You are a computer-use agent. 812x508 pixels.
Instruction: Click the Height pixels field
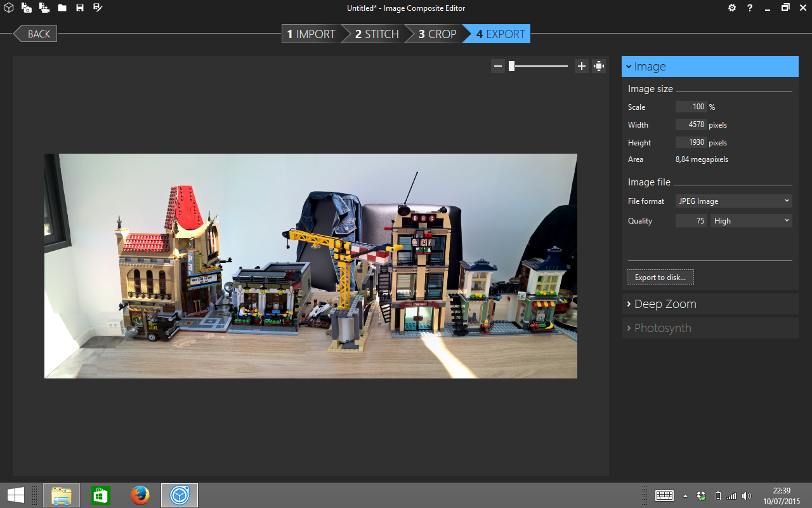coord(691,142)
